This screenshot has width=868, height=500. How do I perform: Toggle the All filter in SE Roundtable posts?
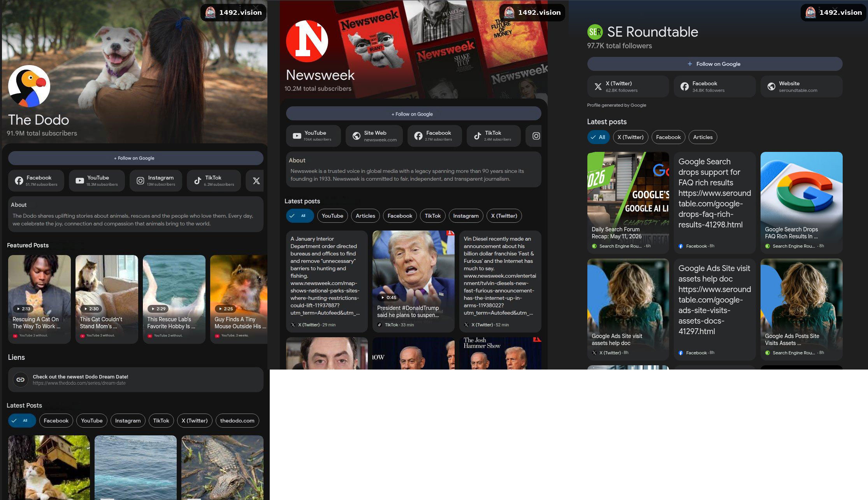point(598,137)
